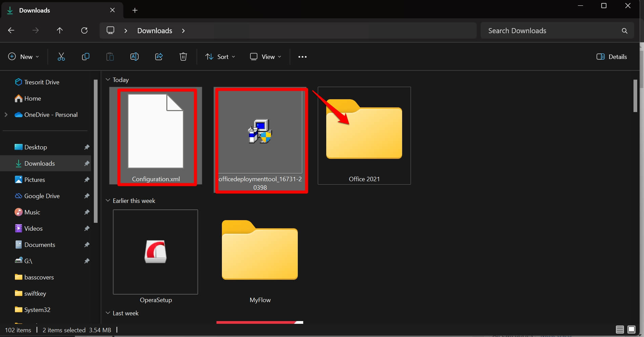Screen dimensions: 644x337
Task: Select the Downloads tab
Action: (62, 10)
